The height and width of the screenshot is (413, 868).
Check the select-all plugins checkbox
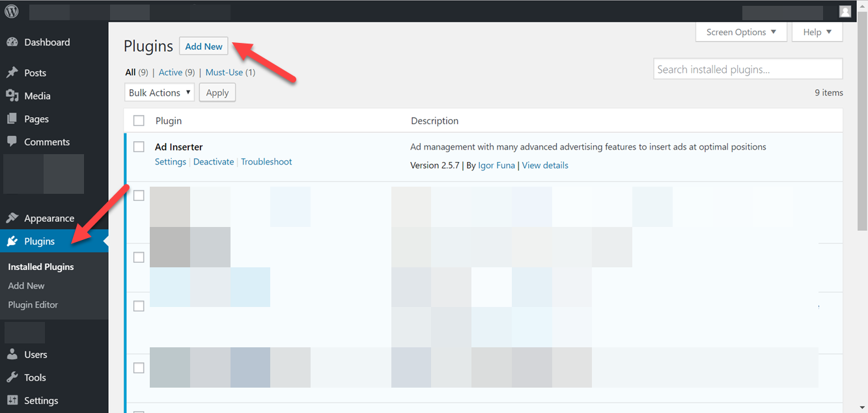pos(139,120)
